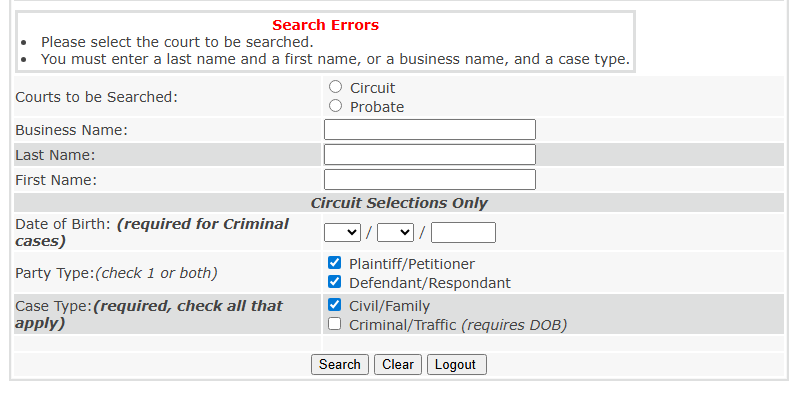Select the Probate court radio button
This screenshot has width=797, height=410.
[x=335, y=106]
